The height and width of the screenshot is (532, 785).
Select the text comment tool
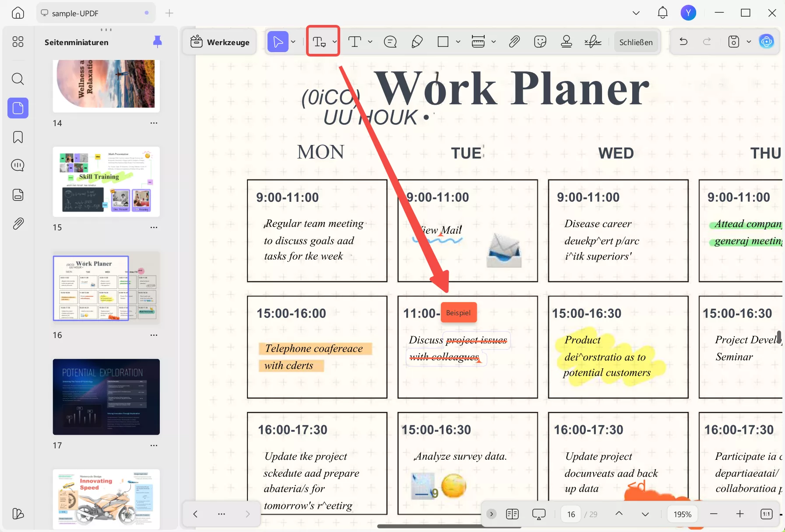[319, 42]
